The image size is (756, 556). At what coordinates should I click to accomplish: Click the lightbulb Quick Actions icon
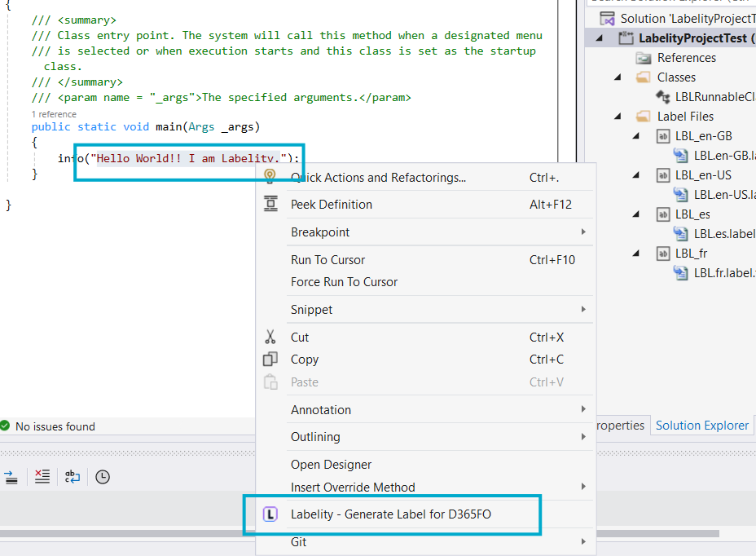point(270,176)
